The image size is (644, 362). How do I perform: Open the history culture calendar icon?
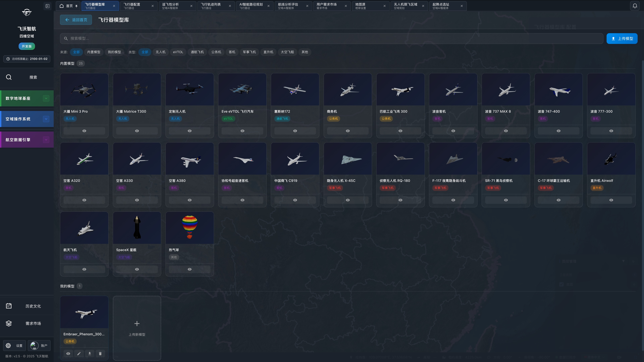click(9, 306)
